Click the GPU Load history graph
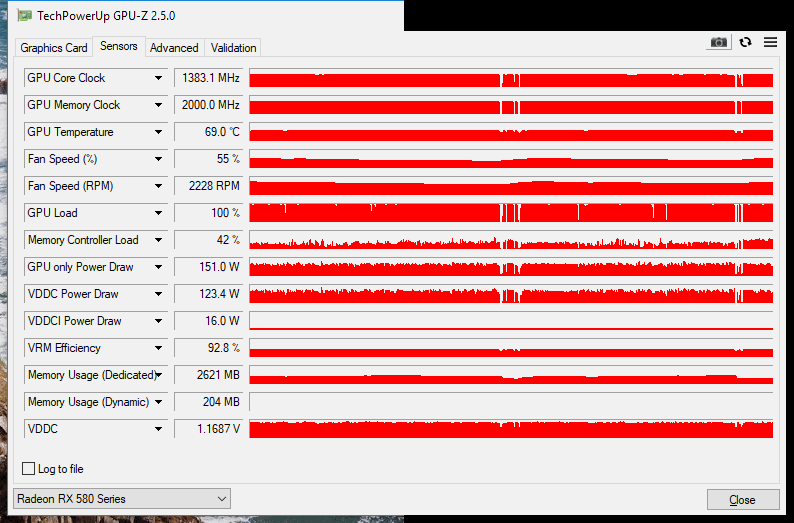 pyautogui.click(x=511, y=213)
